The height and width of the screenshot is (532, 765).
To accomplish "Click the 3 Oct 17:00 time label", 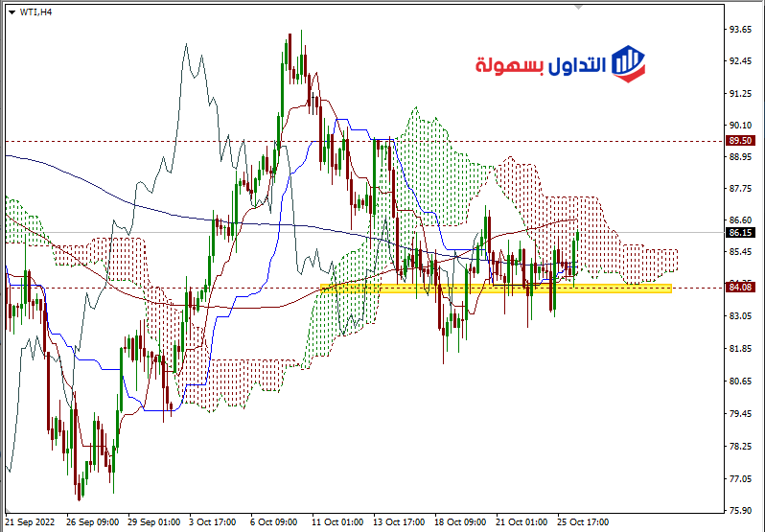I will [211, 522].
